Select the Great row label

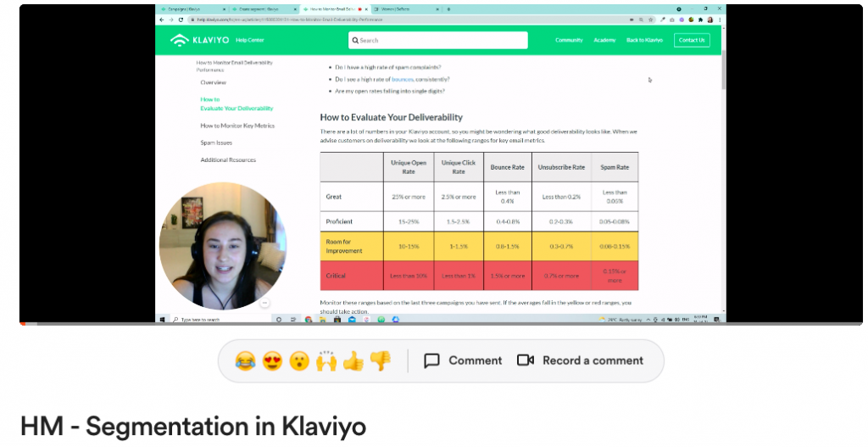click(334, 197)
